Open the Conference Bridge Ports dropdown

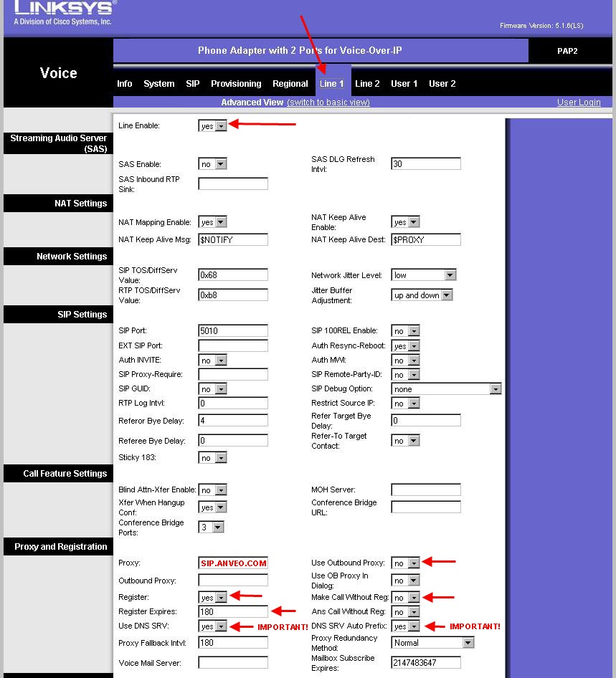tap(211, 527)
